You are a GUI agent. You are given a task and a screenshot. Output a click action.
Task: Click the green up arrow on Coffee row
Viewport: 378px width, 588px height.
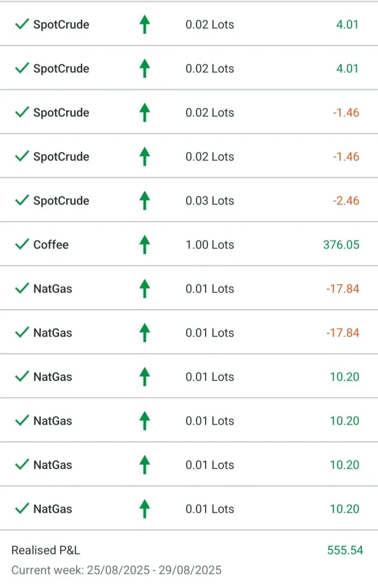[145, 245]
